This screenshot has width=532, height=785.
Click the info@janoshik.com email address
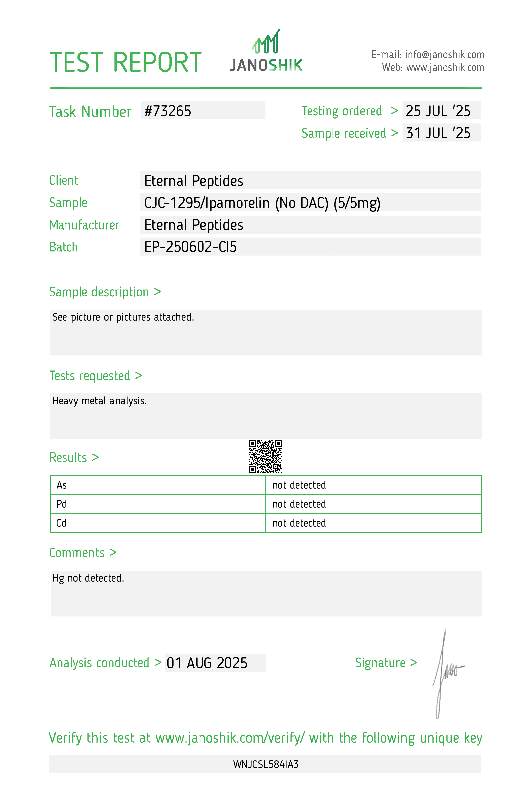445,55
